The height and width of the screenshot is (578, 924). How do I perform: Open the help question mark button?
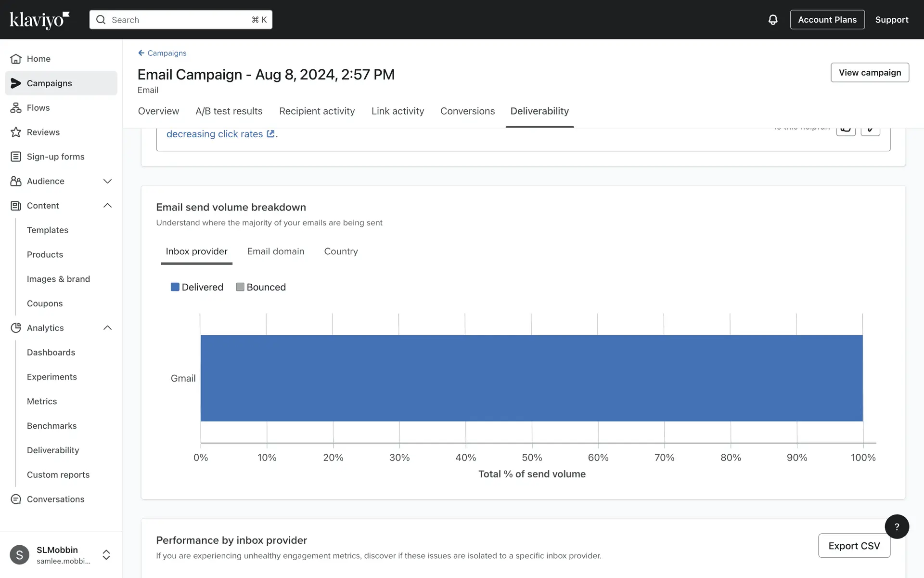coord(897,526)
